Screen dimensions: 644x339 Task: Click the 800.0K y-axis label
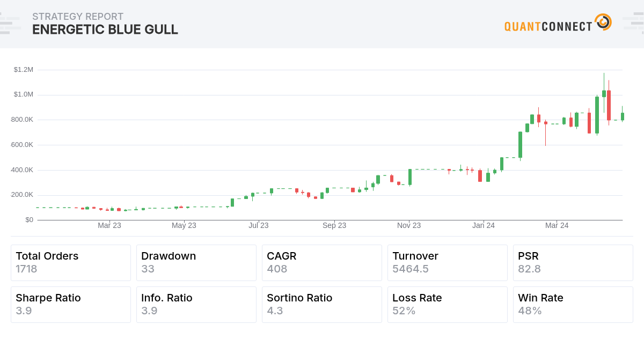(x=22, y=120)
